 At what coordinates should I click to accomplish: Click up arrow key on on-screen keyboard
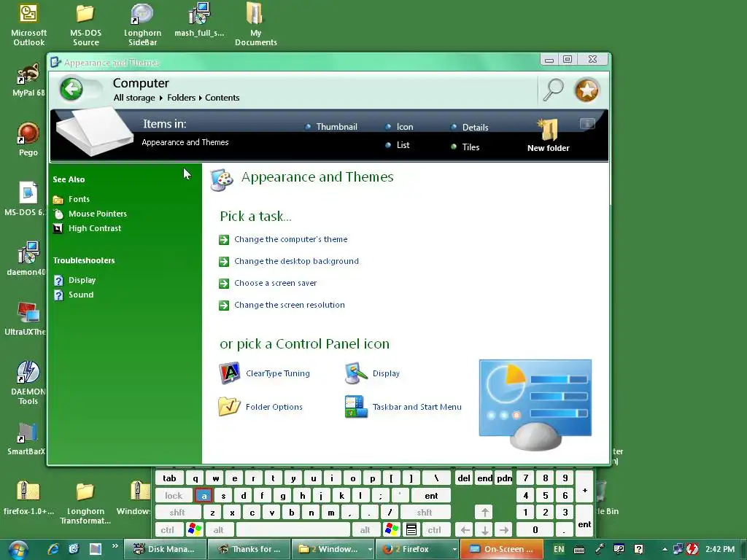pyautogui.click(x=485, y=513)
